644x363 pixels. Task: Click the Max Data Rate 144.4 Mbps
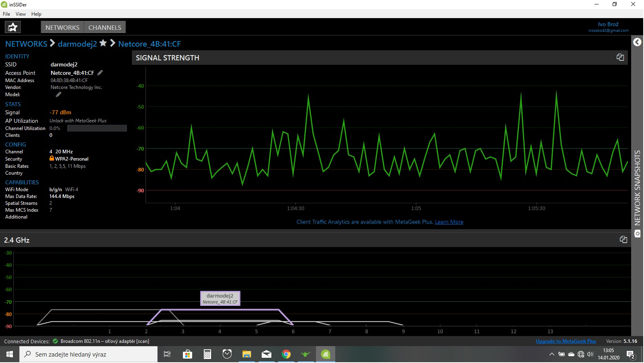[x=62, y=196]
